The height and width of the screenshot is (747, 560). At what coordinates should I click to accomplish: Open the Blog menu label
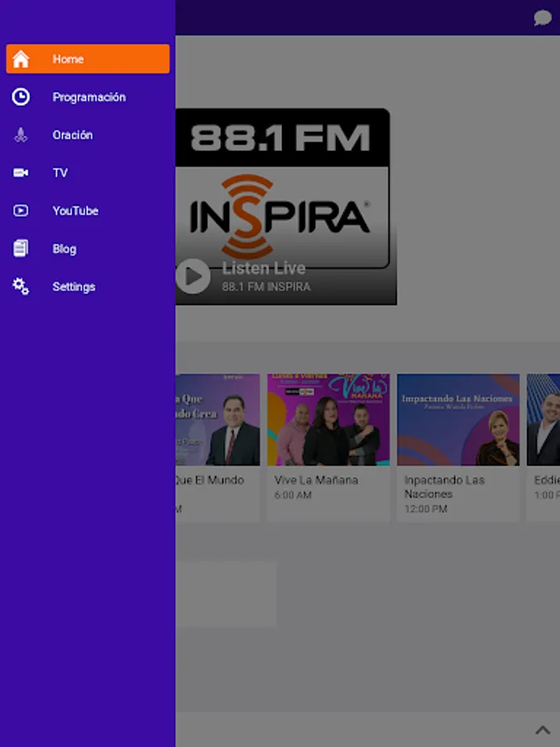click(x=65, y=249)
